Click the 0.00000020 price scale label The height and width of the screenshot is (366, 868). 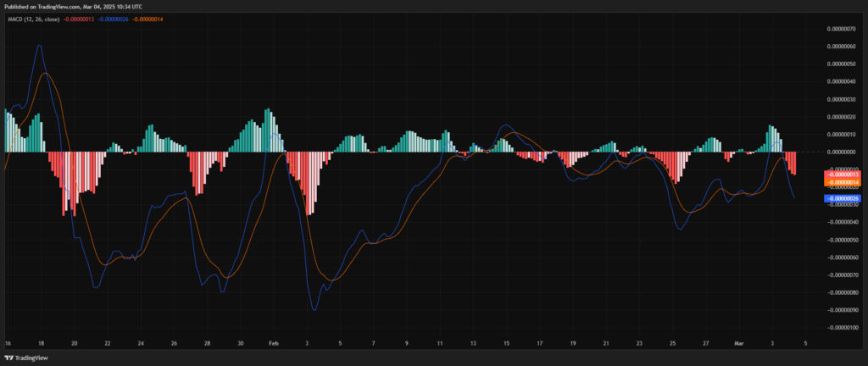843,117
